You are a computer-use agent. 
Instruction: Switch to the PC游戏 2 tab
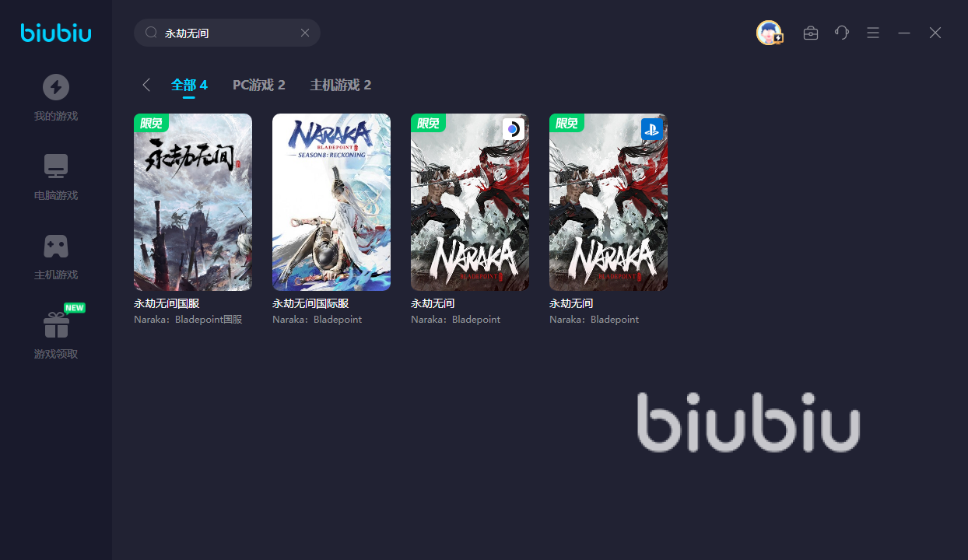259,85
